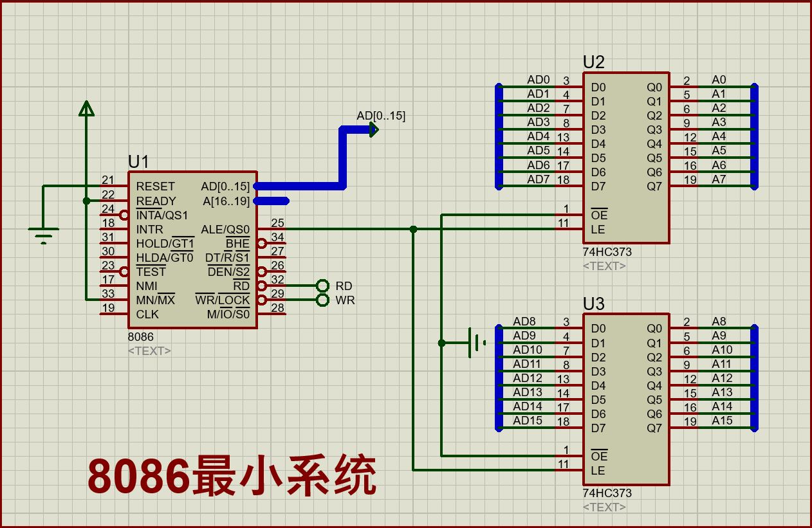Click the <TEXT> placeholder under the 8086

coord(149,351)
